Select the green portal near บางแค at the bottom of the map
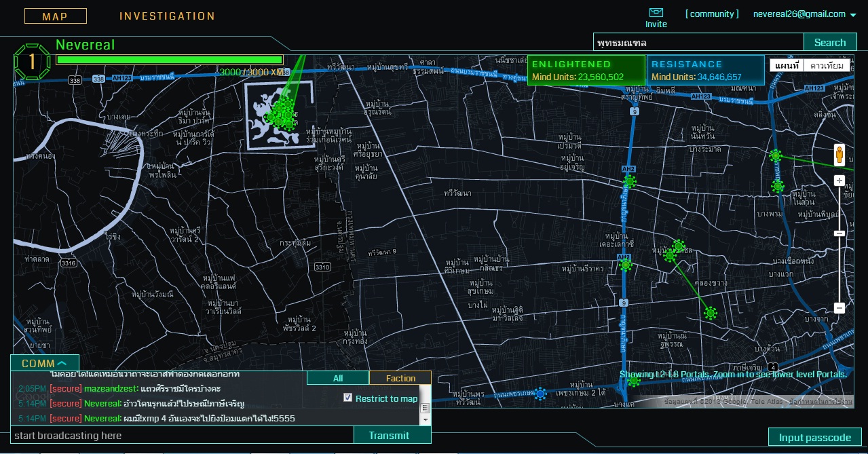The width and height of the screenshot is (868, 454). click(633, 381)
